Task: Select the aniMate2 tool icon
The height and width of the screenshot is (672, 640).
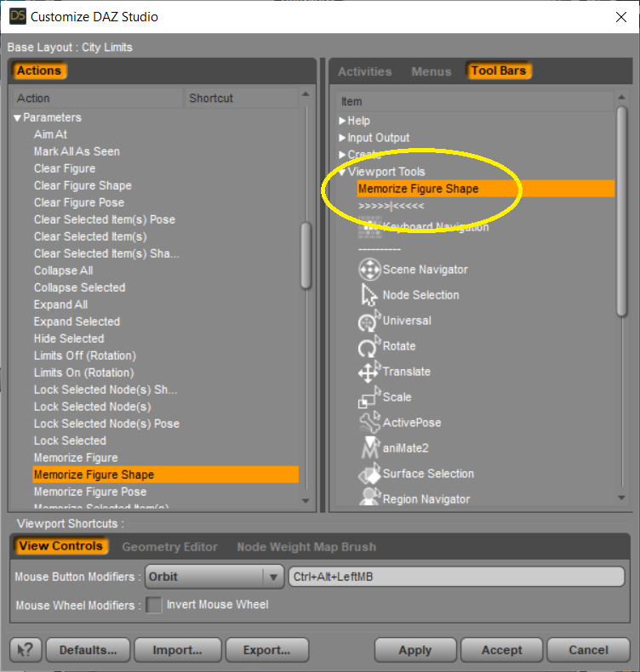Action: [x=369, y=448]
